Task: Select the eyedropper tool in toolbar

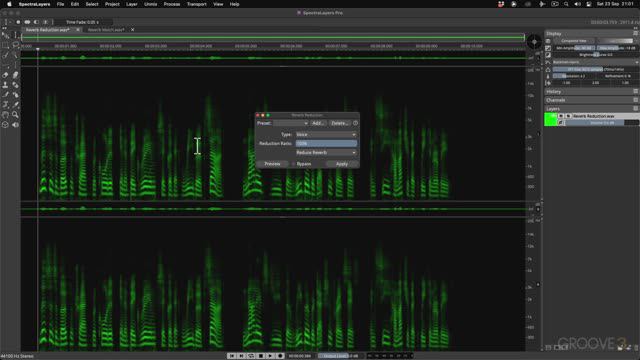Action: 16,105
